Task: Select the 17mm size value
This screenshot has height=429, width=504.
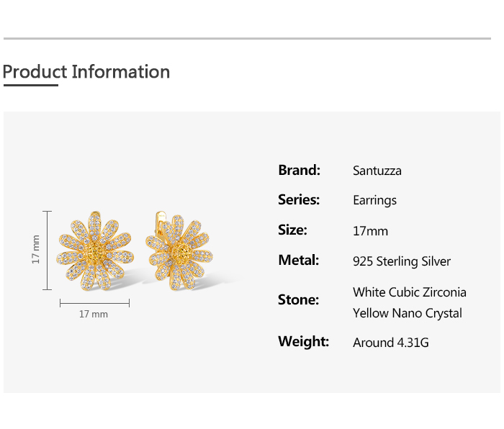Action: (x=370, y=231)
